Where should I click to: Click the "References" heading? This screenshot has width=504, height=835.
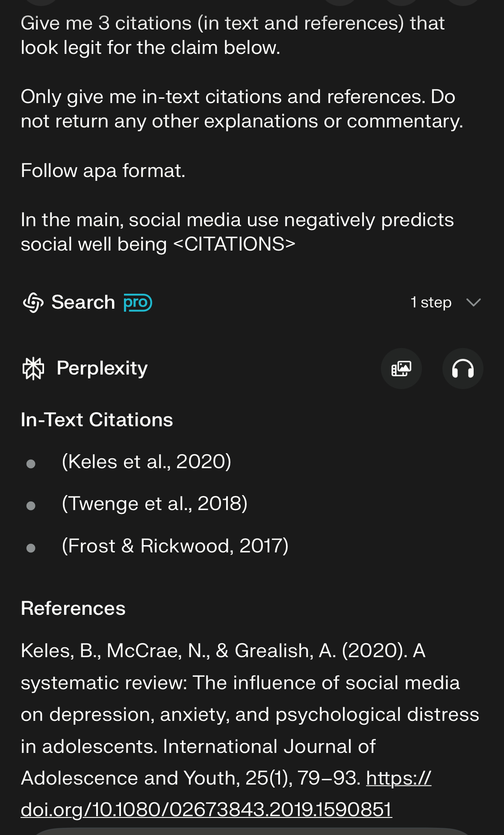click(73, 608)
